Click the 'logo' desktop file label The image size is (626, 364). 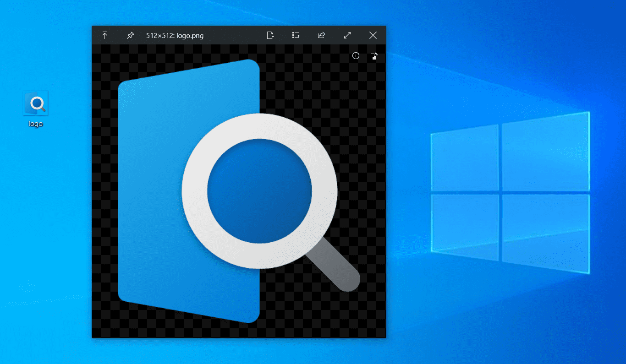(36, 124)
